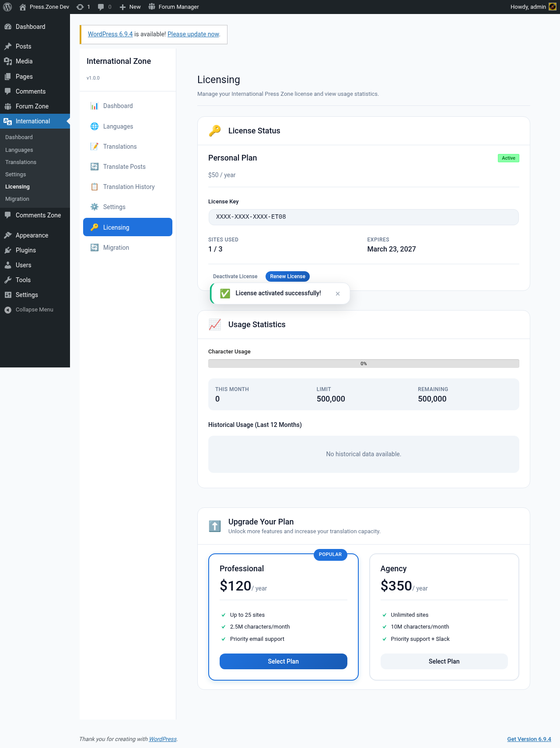Screen dimensions: 560x748
Task: Open the updates icon in admin bar
Action: pyautogui.click(x=80, y=7)
